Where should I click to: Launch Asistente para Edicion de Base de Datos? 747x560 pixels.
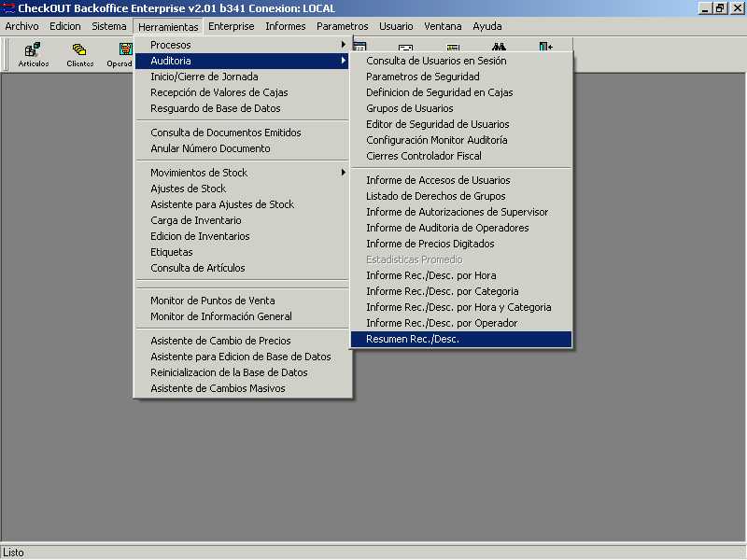[x=242, y=357]
